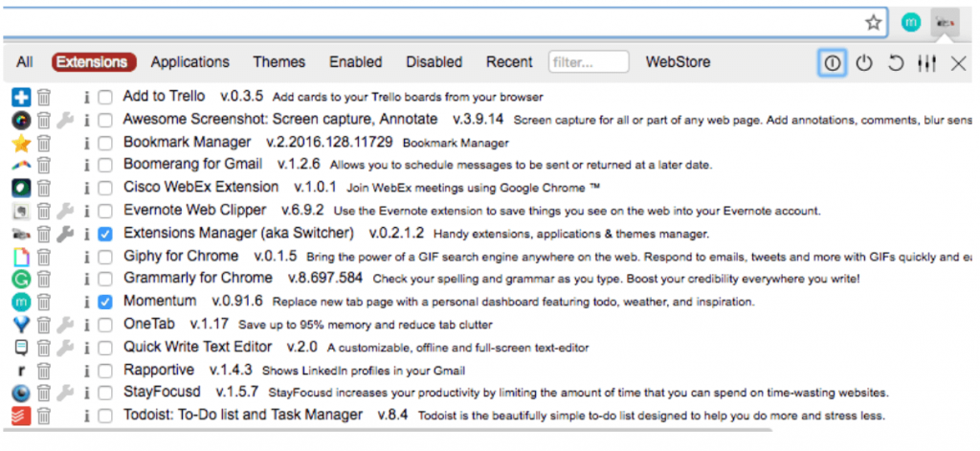Open the sliders options icon in header
Screen dimensions: 980x451
pos(926,62)
